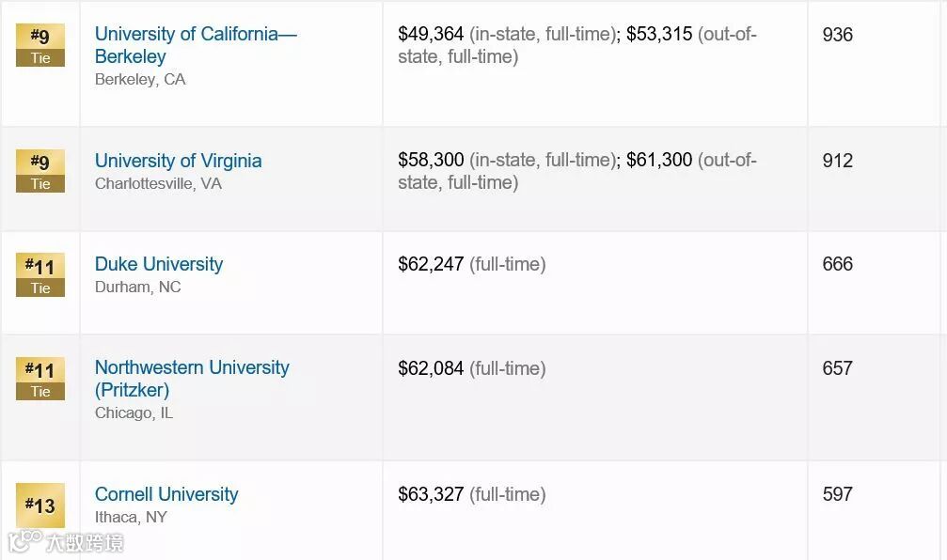The width and height of the screenshot is (947, 560).
Task: Click the enrollment number 936
Action: coord(837,35)
